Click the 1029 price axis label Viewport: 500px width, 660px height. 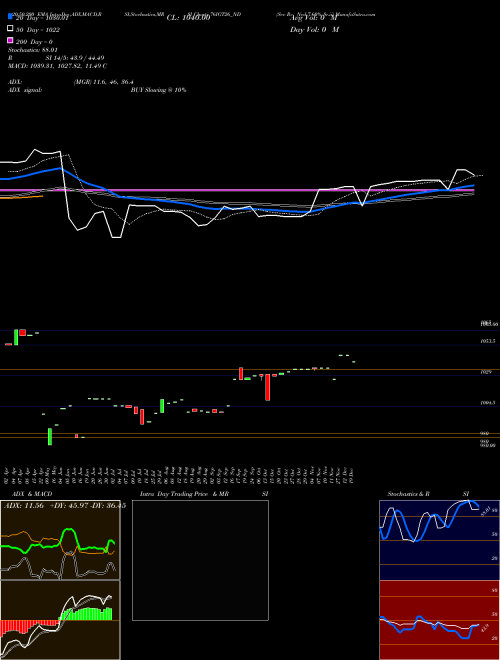(x=486, y=372)
